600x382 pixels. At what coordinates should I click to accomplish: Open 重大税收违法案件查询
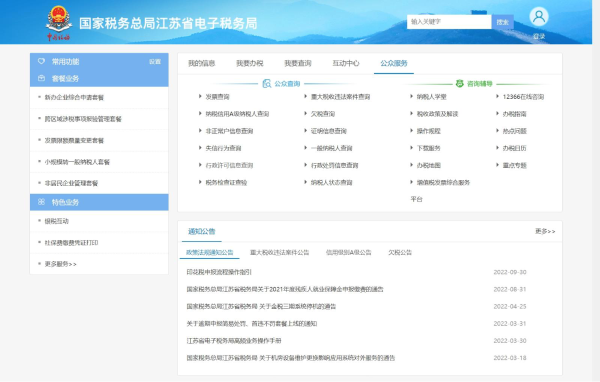point(341,97)
